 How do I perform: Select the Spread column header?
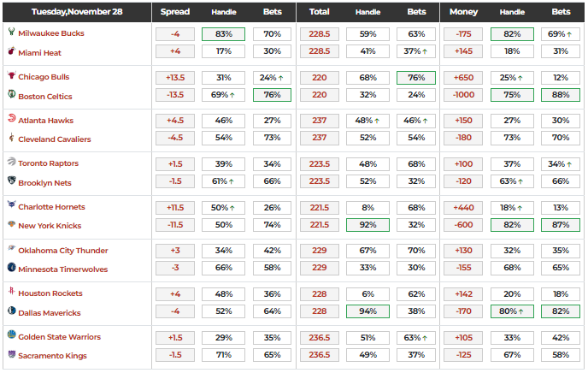point(174,13)
